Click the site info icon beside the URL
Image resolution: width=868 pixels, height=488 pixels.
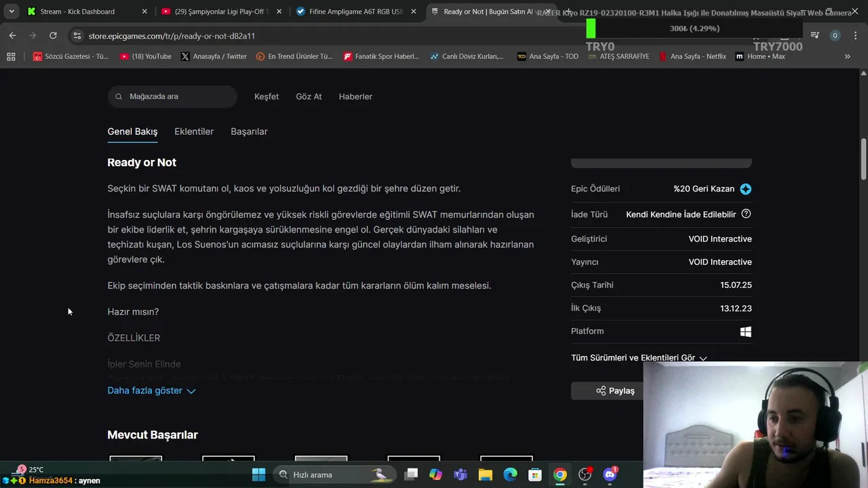click(77, 35)
